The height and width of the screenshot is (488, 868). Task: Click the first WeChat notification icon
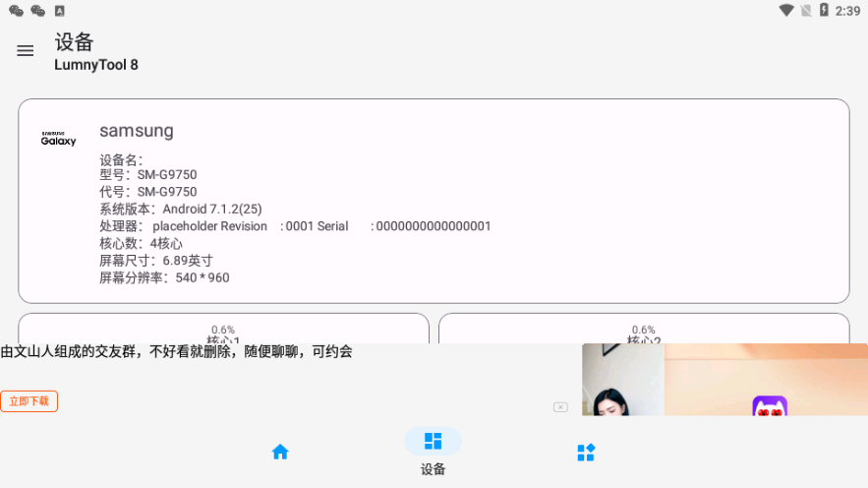coord(16,11)
